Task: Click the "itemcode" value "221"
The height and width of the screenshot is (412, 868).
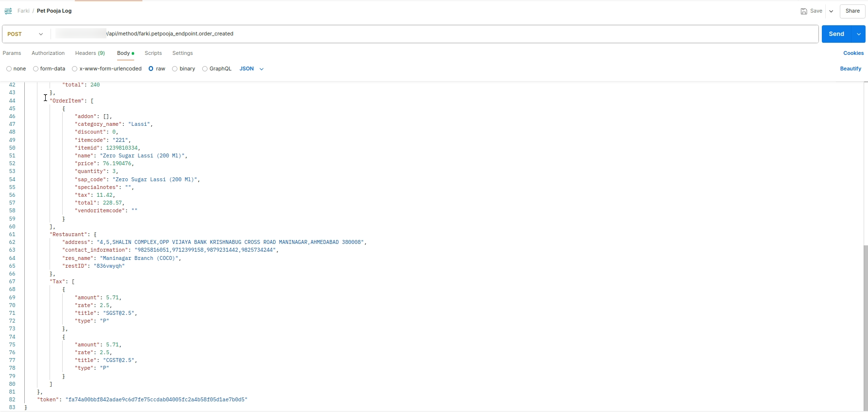Action: click(x=120, y=140)
